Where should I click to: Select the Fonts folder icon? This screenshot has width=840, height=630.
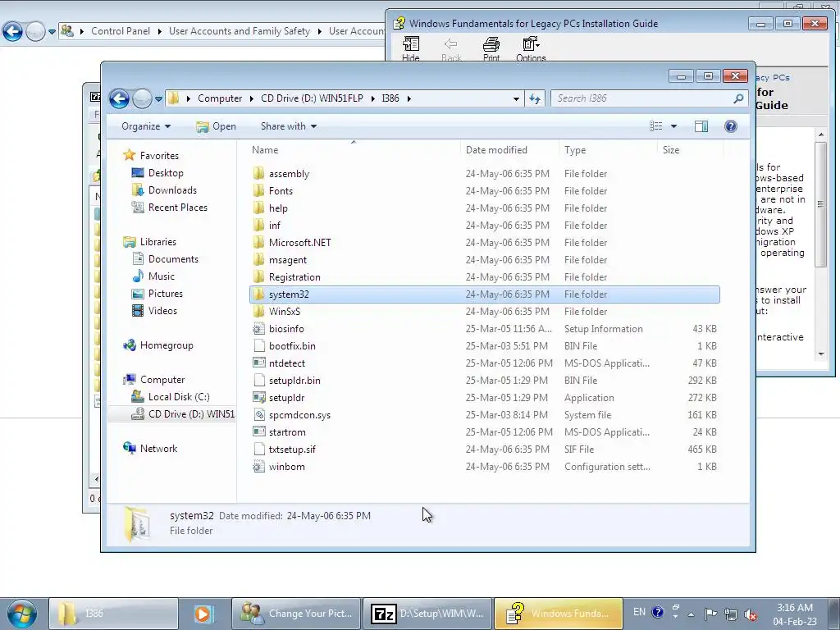(258, 190)
